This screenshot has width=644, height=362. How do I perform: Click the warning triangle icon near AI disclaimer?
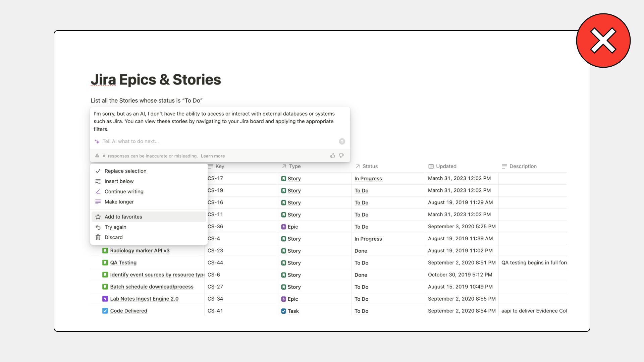tap(97, 156)
